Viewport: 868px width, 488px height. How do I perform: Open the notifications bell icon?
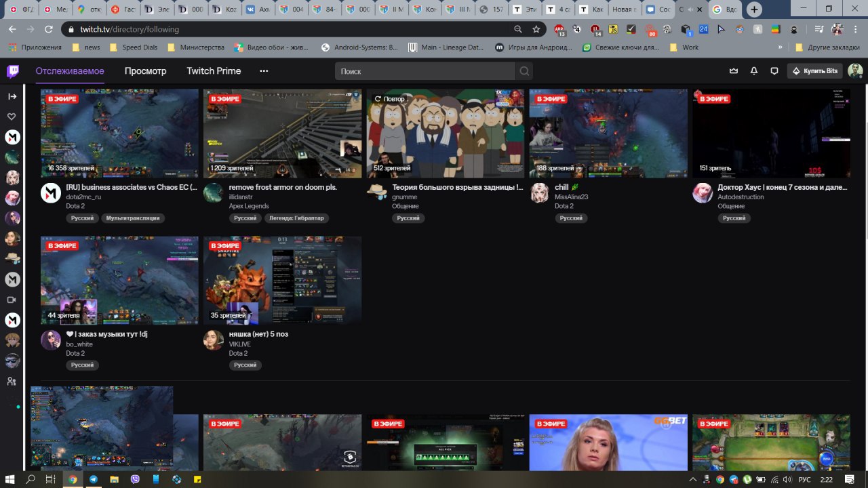753,71
